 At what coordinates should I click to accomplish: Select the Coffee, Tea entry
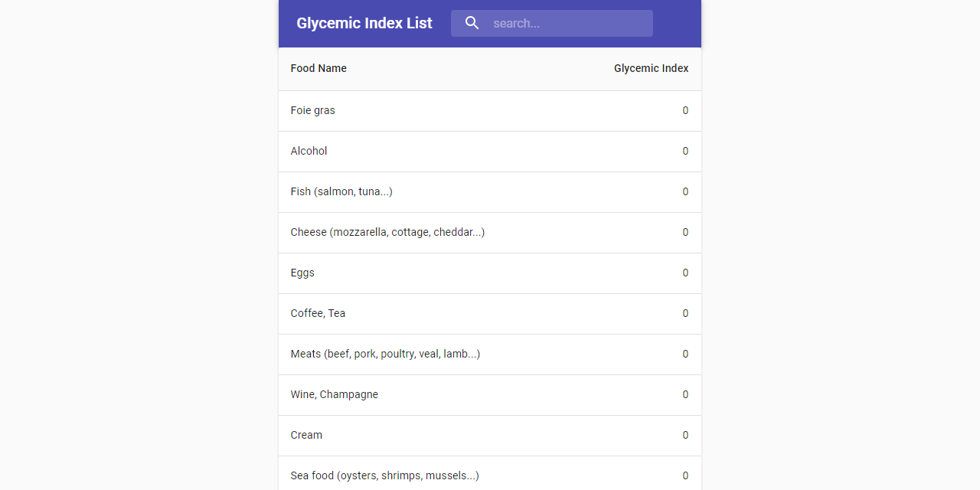[318, 313]
